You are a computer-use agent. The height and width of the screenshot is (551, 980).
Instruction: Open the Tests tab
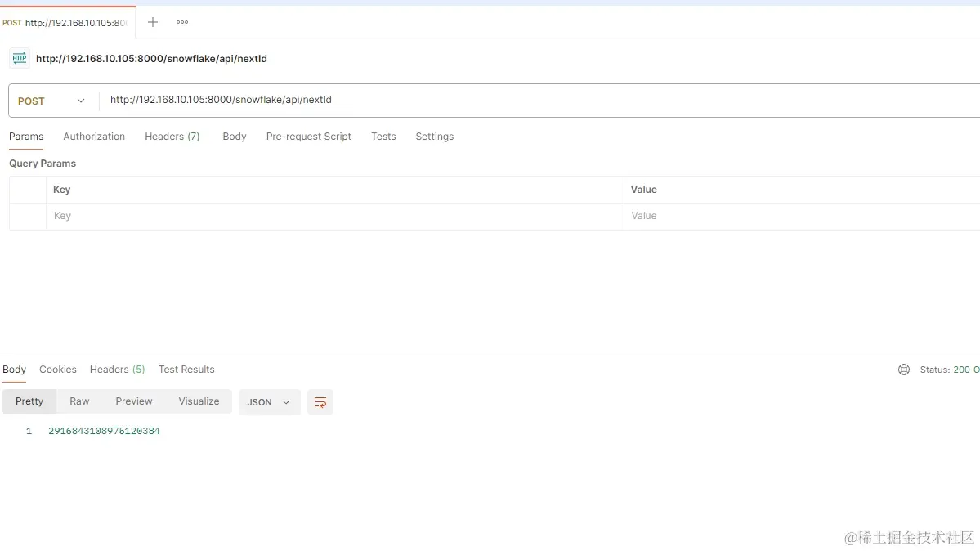tap(383, 137)
